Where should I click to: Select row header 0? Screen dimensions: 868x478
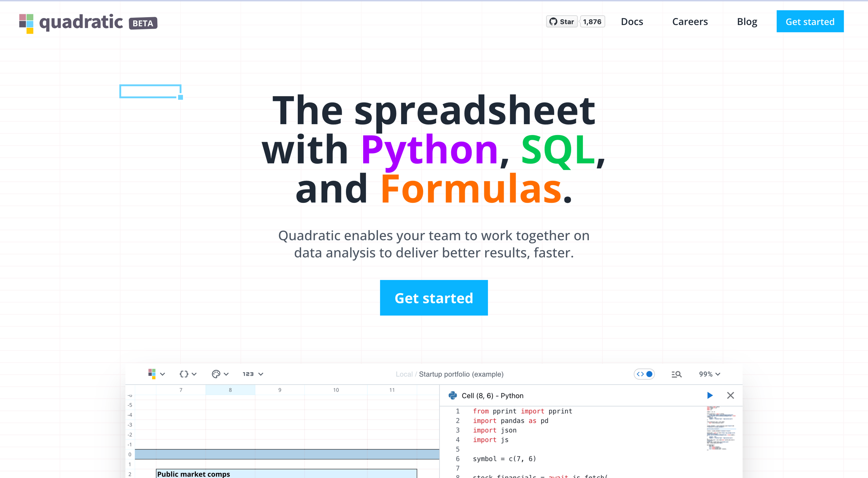click(130, 454)
